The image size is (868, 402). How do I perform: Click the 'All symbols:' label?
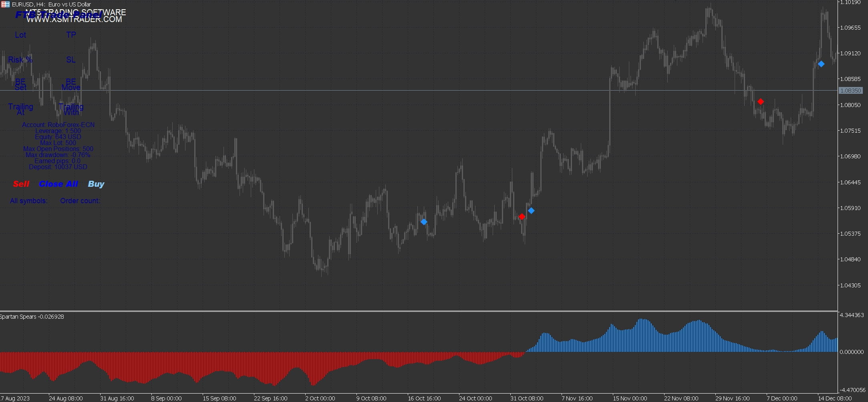point(29,201)
